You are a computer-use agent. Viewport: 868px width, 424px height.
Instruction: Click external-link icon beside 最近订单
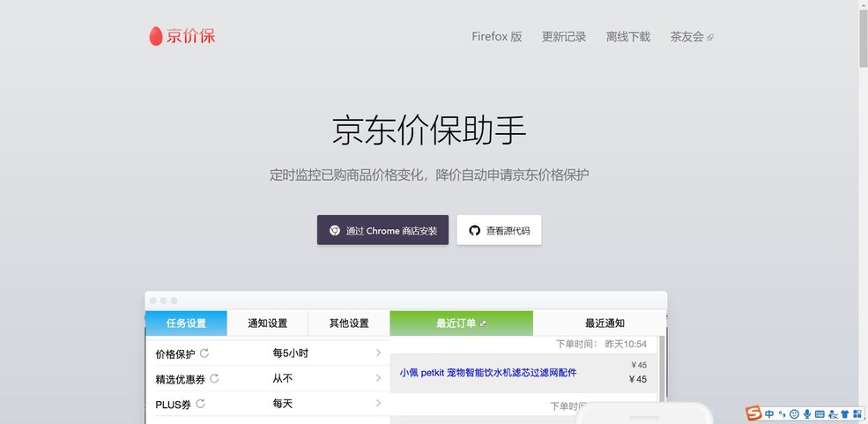coord(483,324)
